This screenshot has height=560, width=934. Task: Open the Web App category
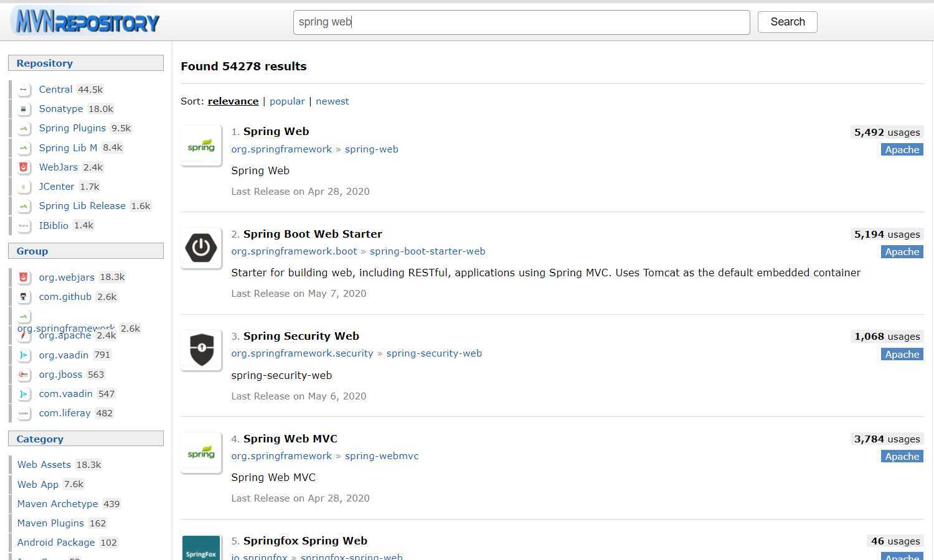point(38,485)
